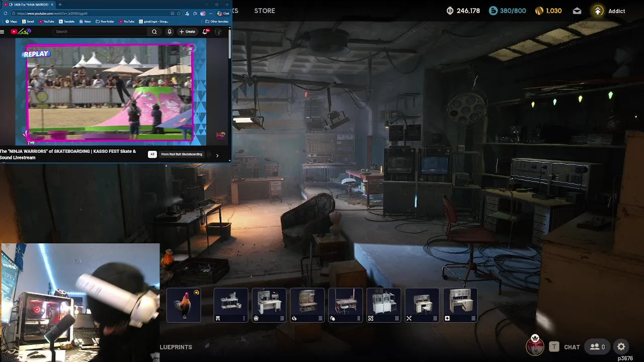Click the YouTube search magnifier button

tap(154, 32)
